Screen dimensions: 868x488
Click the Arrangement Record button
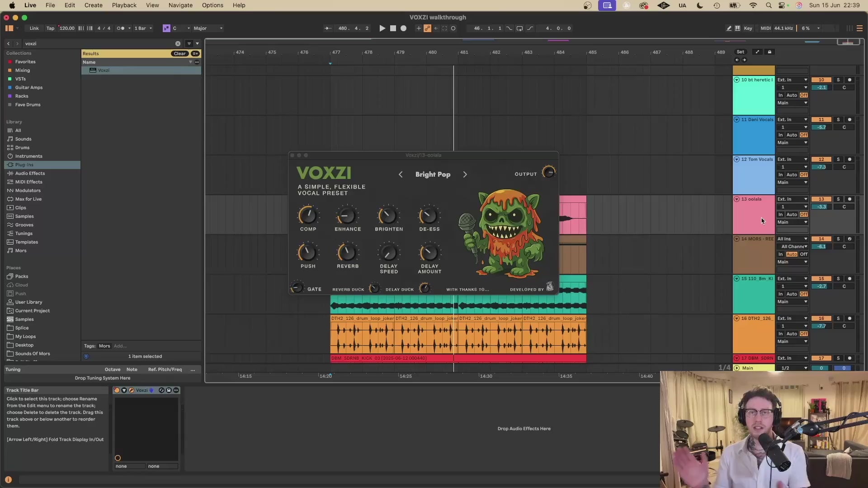[x=404, y=28]
